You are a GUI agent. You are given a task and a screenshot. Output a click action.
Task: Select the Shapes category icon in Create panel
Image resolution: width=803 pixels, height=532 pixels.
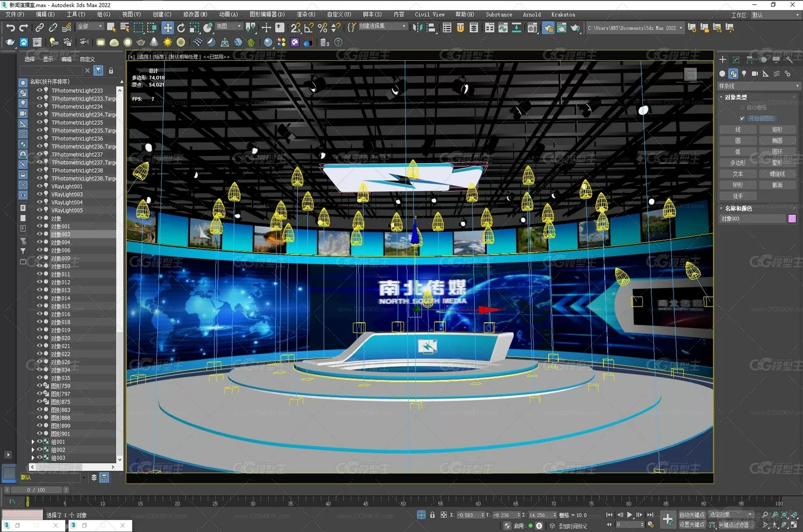click(x=733, y=74)
